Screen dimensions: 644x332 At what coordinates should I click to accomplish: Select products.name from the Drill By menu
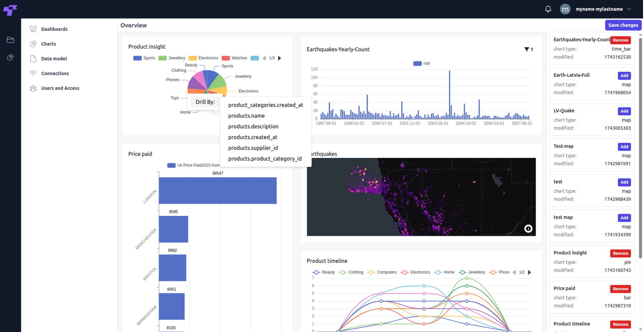(246, 115)
